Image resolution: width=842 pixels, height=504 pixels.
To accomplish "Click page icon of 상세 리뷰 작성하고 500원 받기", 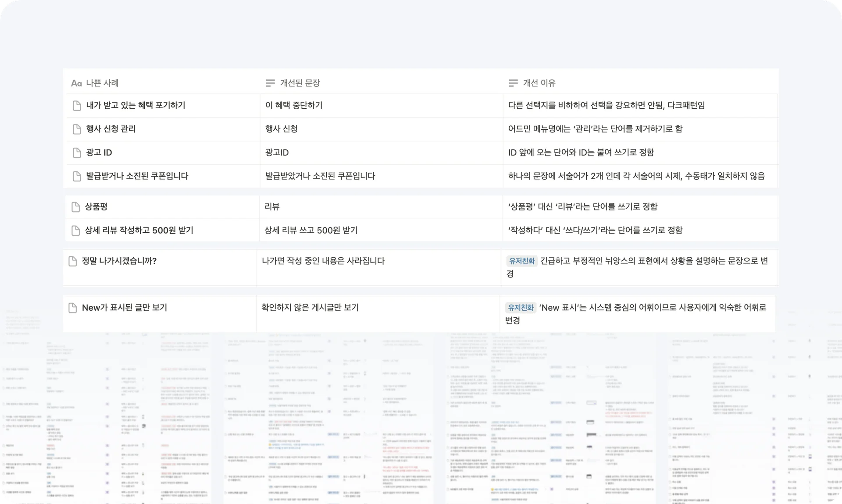I will [x=75, y=231].
